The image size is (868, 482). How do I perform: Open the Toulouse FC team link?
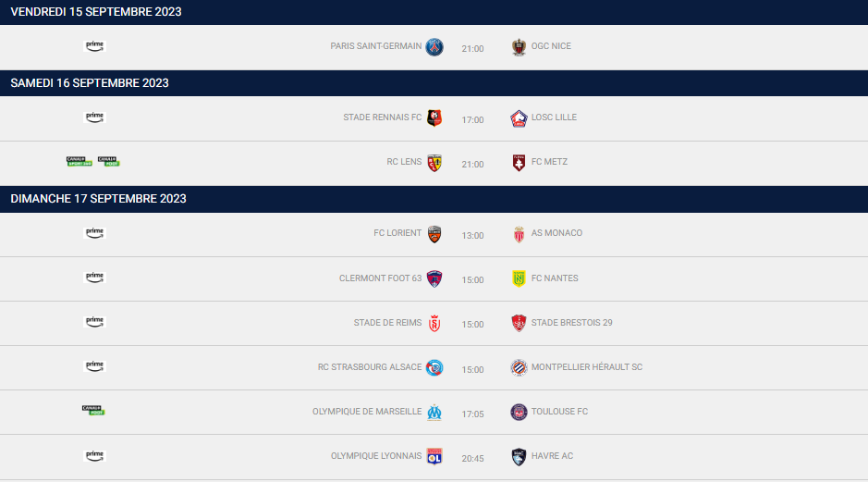click(x=559, y=412)
